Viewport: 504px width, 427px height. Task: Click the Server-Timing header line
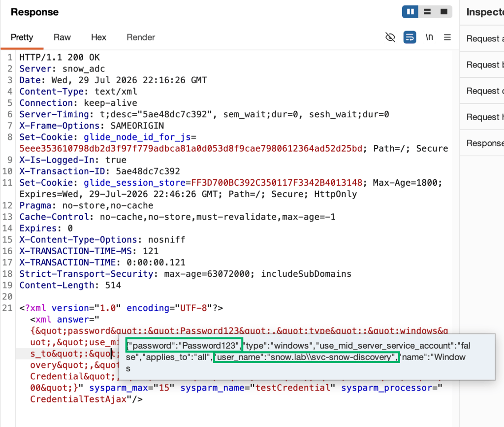(x=204, y=114)
